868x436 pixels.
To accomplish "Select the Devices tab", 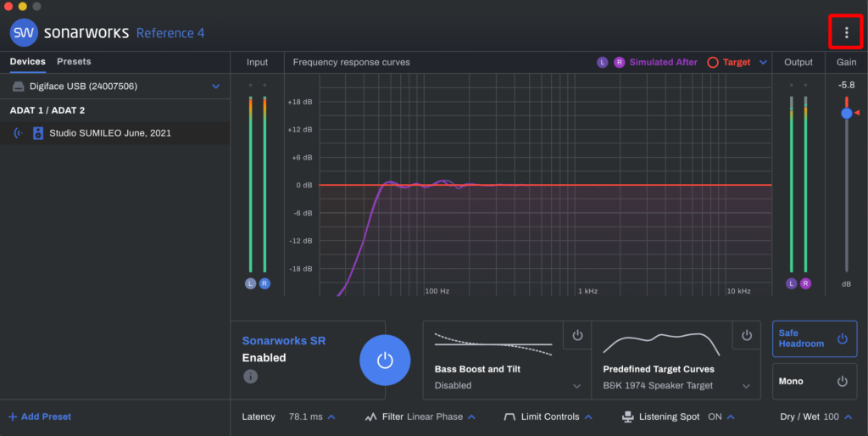I will point(28,61).
